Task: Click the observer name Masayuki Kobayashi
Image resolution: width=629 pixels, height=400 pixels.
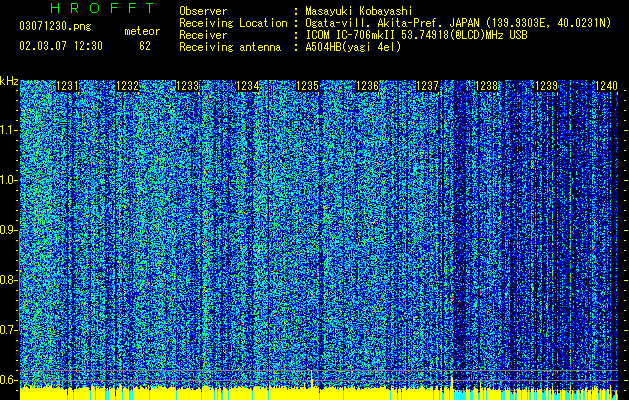Action: tap(359, 11)
